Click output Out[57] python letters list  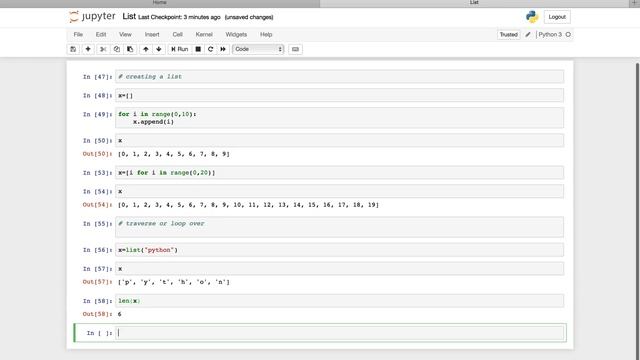pos(174,282)
